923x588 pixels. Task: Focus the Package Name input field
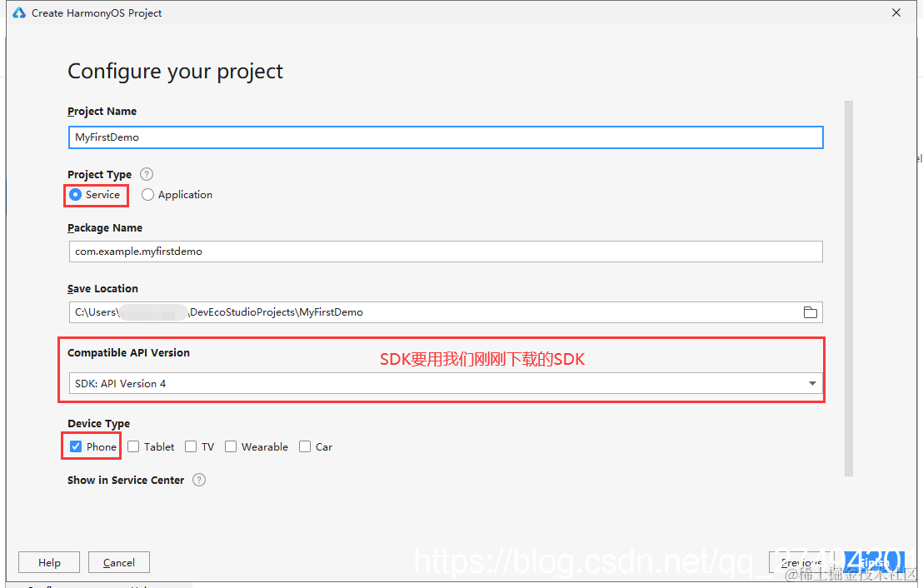click(x=446, y=252)
